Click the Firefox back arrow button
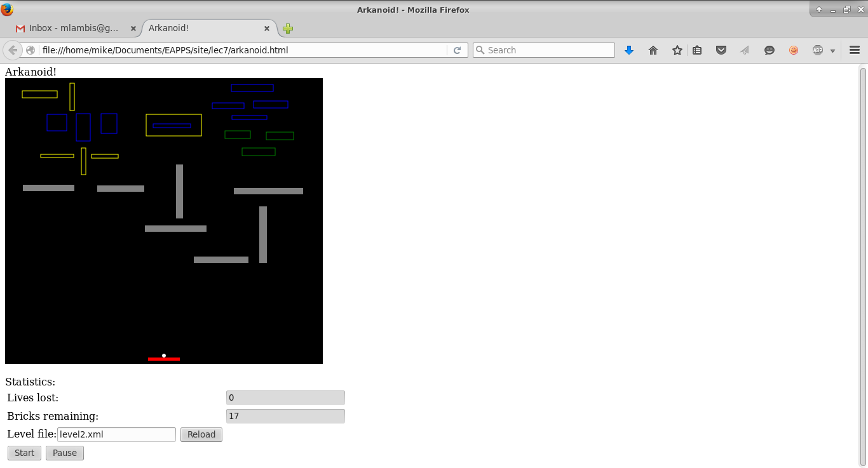Screen dimensions: 868x468 click(x=13, y=50)
